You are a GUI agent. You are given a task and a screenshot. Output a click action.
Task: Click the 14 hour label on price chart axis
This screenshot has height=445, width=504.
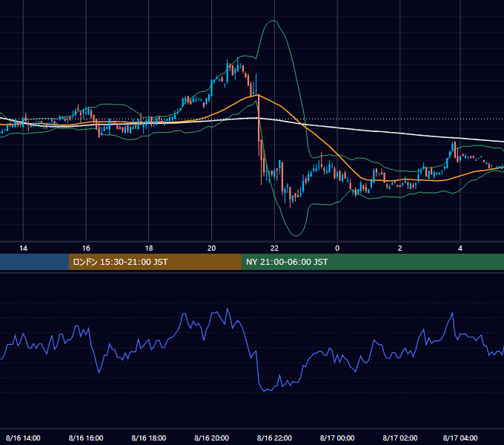(23, 248)
